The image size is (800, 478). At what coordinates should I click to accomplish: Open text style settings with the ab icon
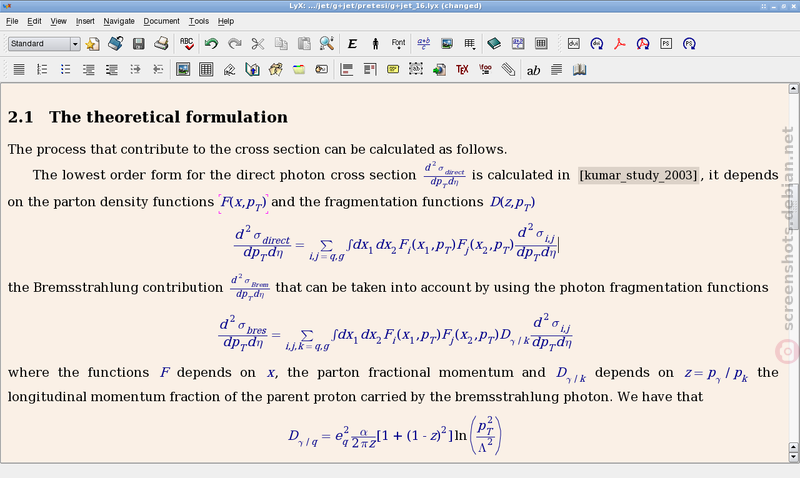click(533, 70)
